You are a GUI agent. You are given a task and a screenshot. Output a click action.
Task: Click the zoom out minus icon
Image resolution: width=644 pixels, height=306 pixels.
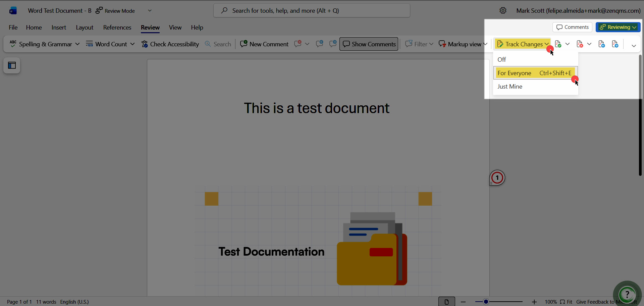pyautogui.click(x=463, y=302)
